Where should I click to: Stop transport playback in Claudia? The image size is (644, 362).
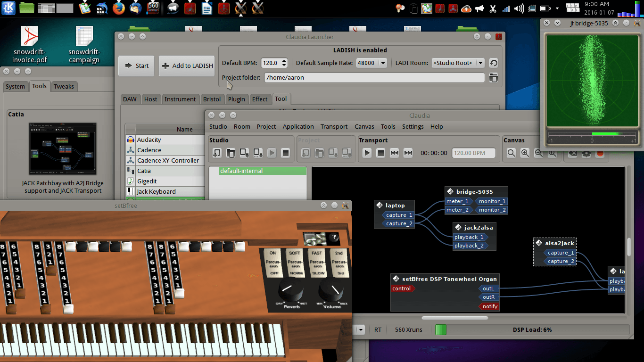coord(380,153)
